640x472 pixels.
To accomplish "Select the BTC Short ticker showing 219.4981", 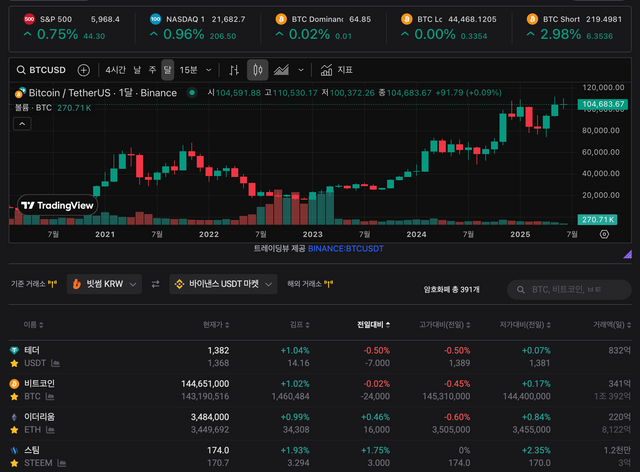I will point(574,27).
